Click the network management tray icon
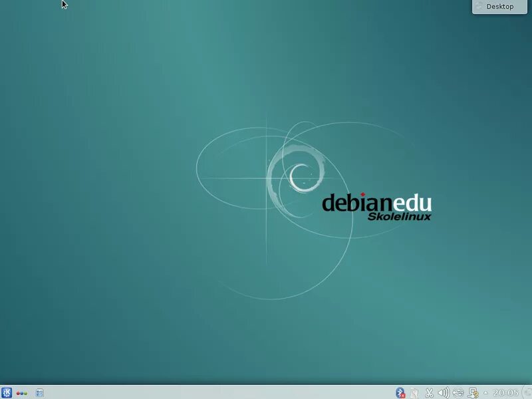 point(473,393)
